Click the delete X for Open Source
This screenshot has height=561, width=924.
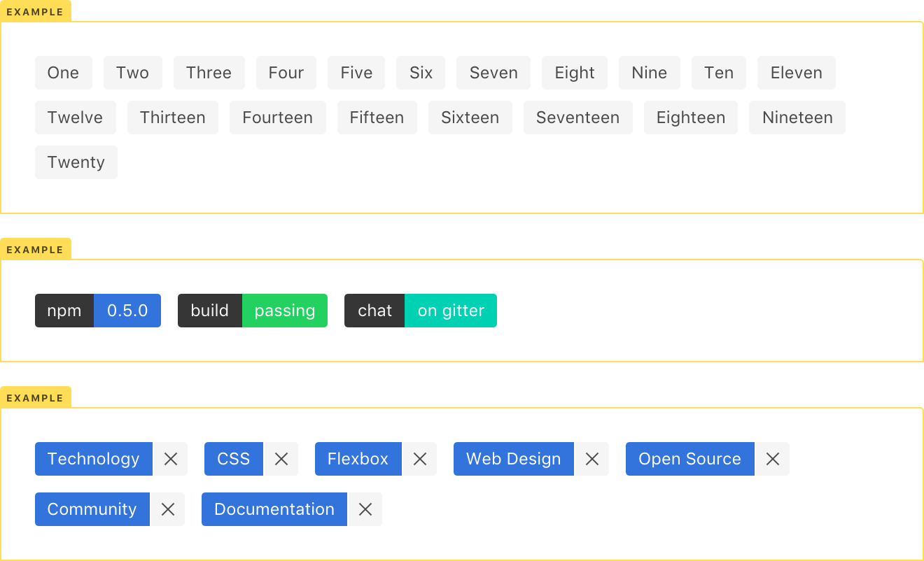tap(773, 459)
